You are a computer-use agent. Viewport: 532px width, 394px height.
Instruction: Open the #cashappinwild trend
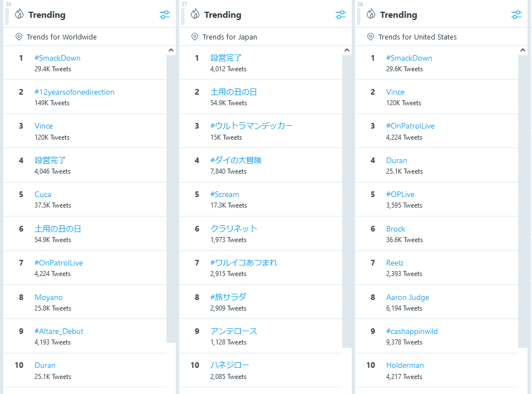click(x=412, y=331)
